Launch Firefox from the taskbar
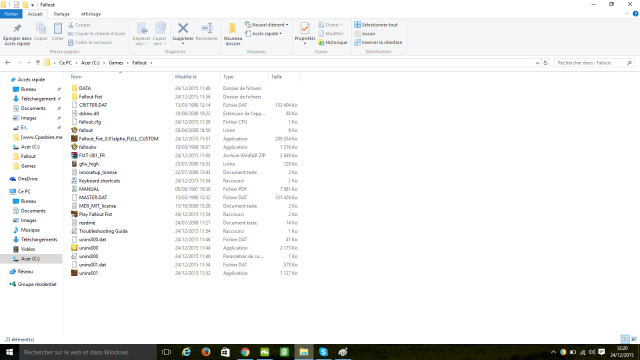The image size is (640, 360). (206, 352)
